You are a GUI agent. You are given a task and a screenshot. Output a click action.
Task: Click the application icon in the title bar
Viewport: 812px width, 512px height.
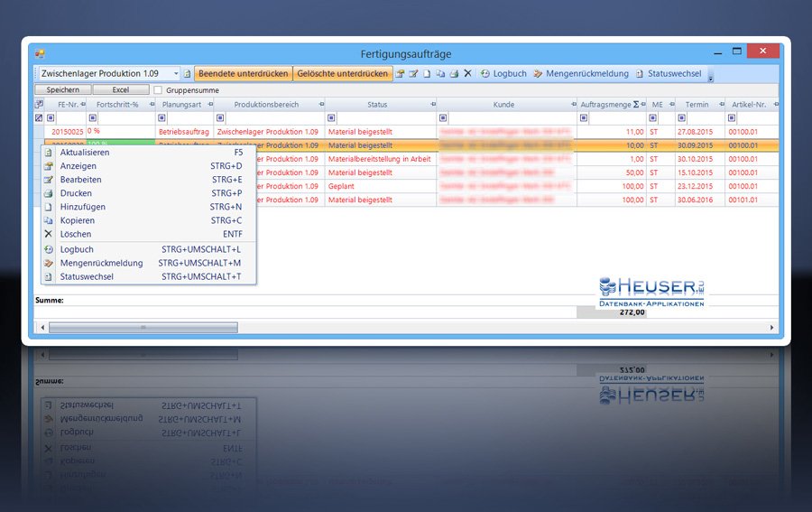pos(40,53)
